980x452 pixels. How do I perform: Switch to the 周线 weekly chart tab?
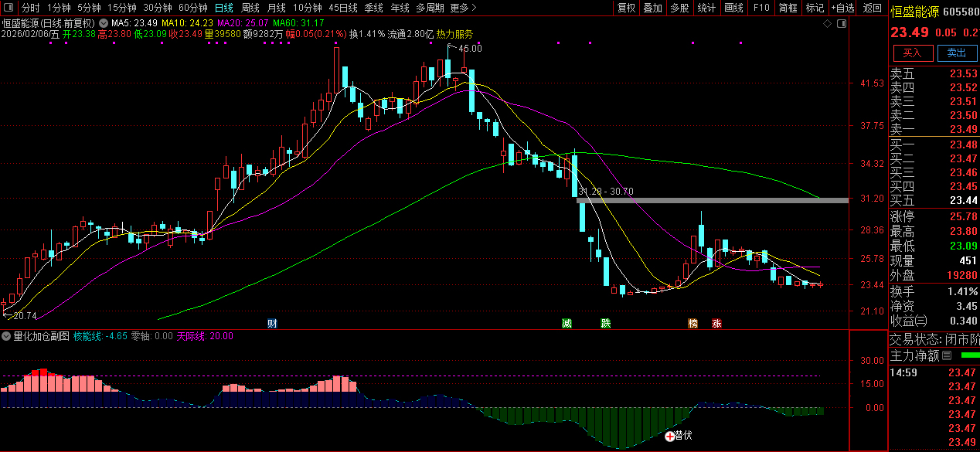pos(250,8)
